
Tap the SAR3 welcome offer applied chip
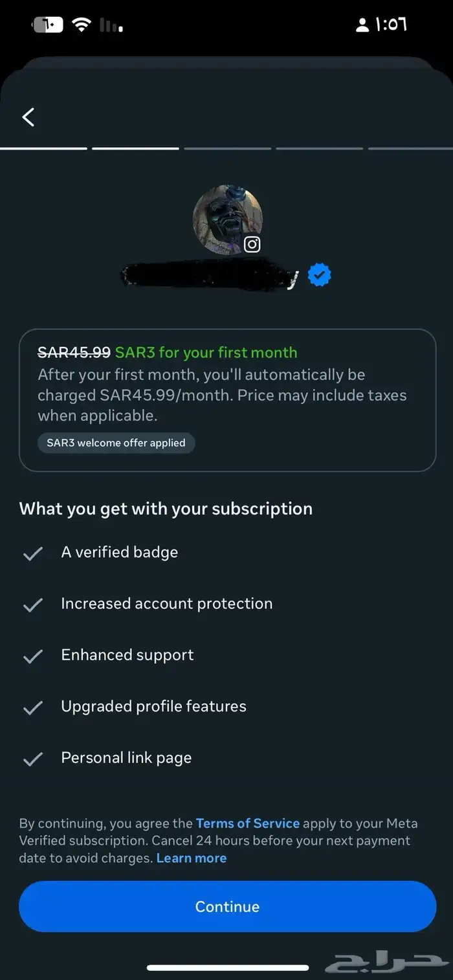pos(116,443)
